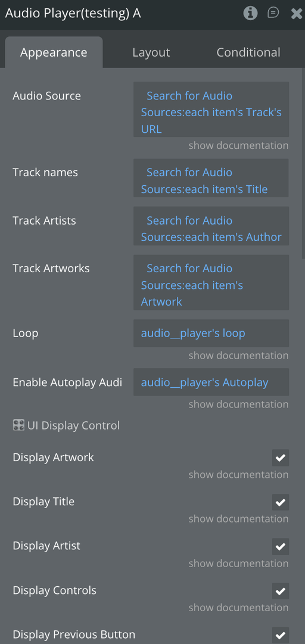Open the Loop expression field

pyautogui.click(x=211, y=333)
